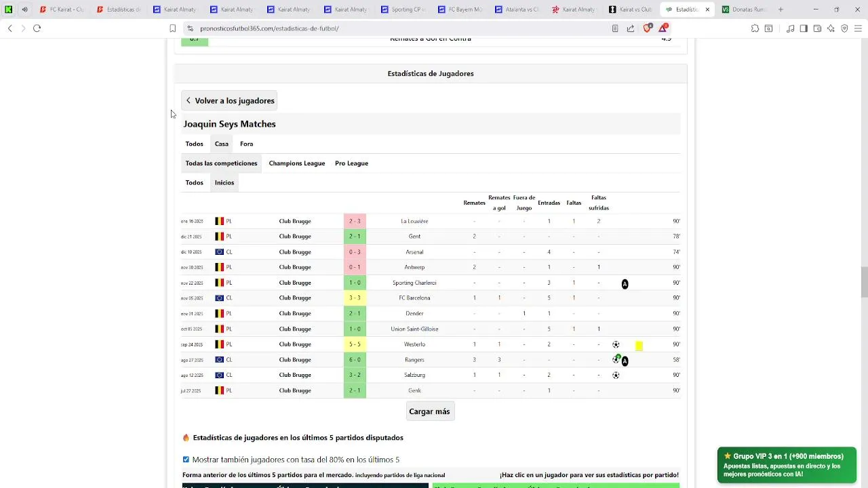This screenshot has height=488, width=868.
Task: Select the Todas las competiciones tab
Action: click(x=221, y=163)
